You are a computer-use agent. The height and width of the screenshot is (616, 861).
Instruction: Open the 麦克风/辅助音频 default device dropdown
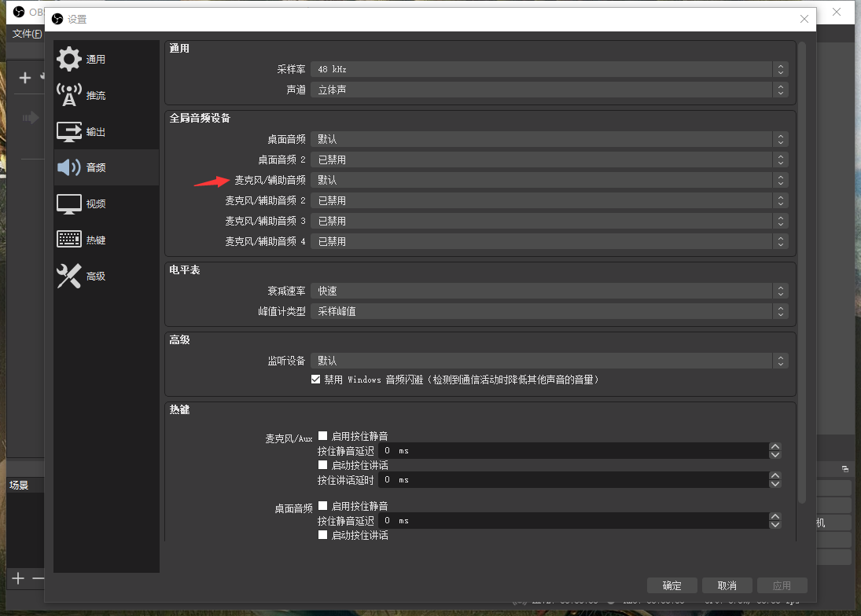click(x=549, y=180)
